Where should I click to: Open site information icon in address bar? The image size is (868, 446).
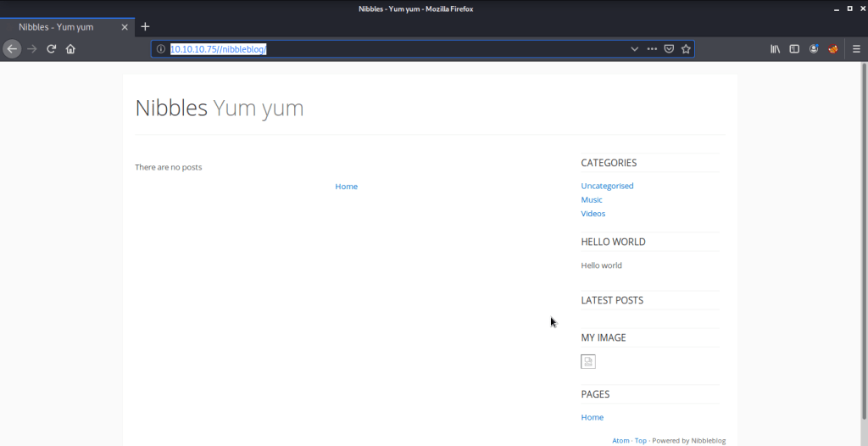(x=161, y=49)
